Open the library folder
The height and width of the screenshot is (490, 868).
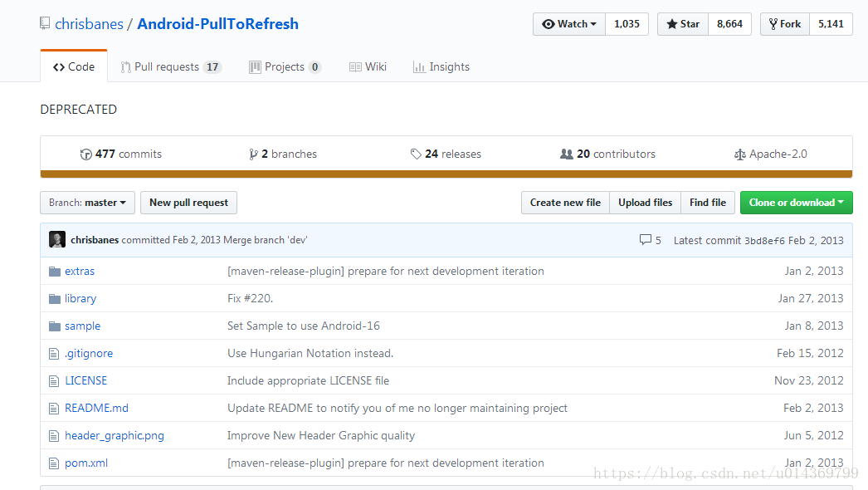80,299
